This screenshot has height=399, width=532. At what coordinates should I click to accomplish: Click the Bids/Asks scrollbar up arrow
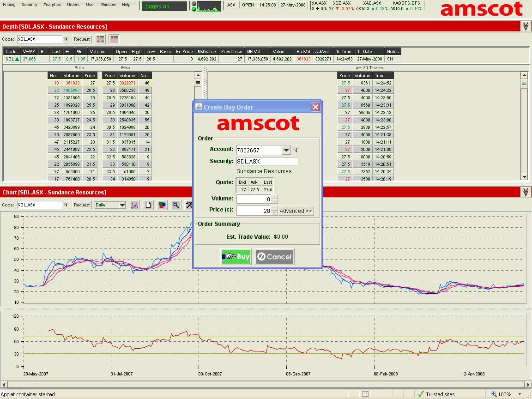(x=198, y=75)
